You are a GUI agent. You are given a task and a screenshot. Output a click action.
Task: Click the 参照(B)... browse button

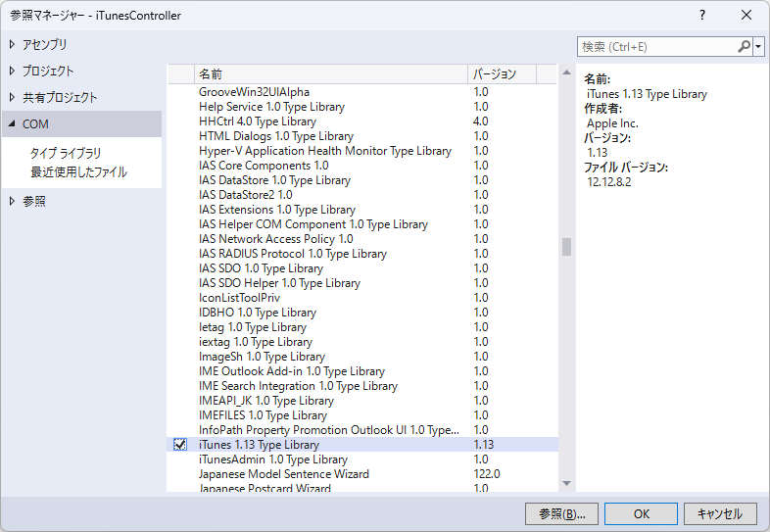tap(561, 513)
